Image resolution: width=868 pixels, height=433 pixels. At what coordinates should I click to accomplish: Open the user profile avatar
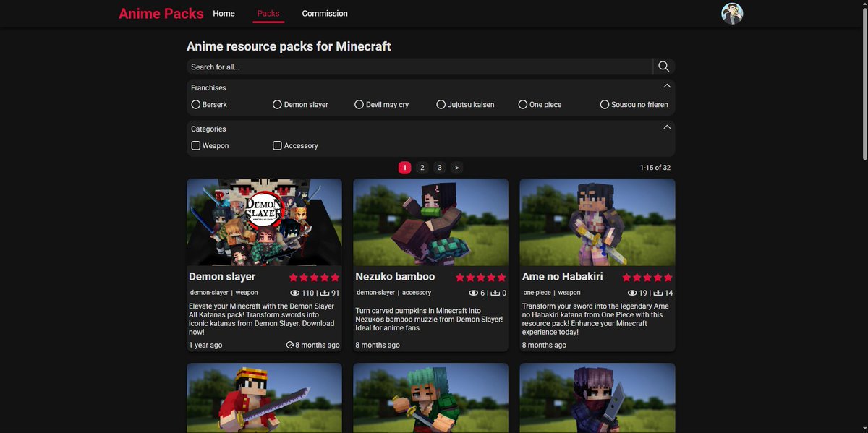pyautogui.click(x=732, y=14)
